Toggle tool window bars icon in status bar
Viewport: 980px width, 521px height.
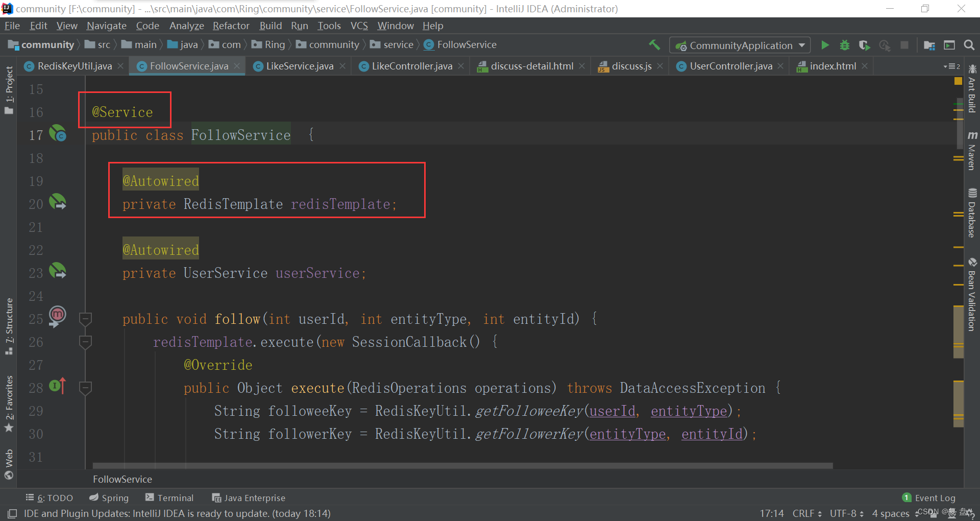[x=12, y=513]
